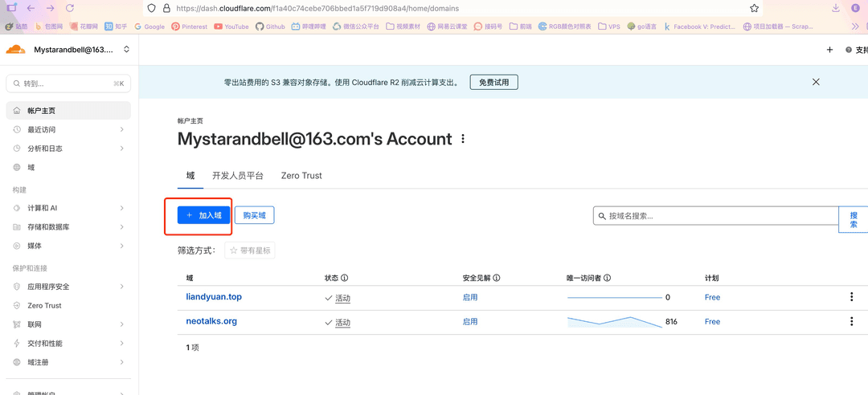The width and height of the screenshot is (868, 395).
Task: Click 加入域 button
Action: [x=203, y=215]
